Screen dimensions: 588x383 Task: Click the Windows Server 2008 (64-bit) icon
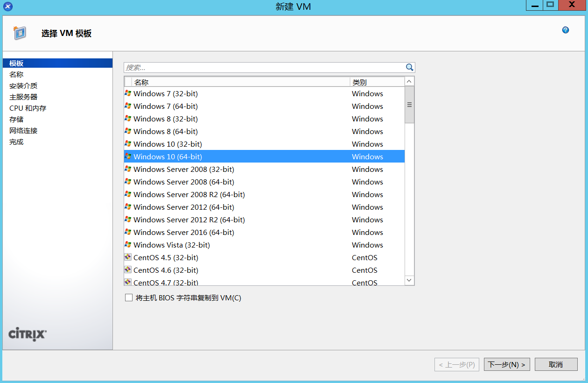pyautogui.click(x=128, y=182)
